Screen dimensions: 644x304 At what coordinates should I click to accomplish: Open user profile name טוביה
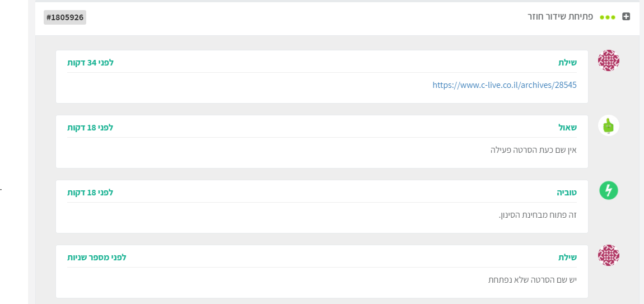click(566, 193)
